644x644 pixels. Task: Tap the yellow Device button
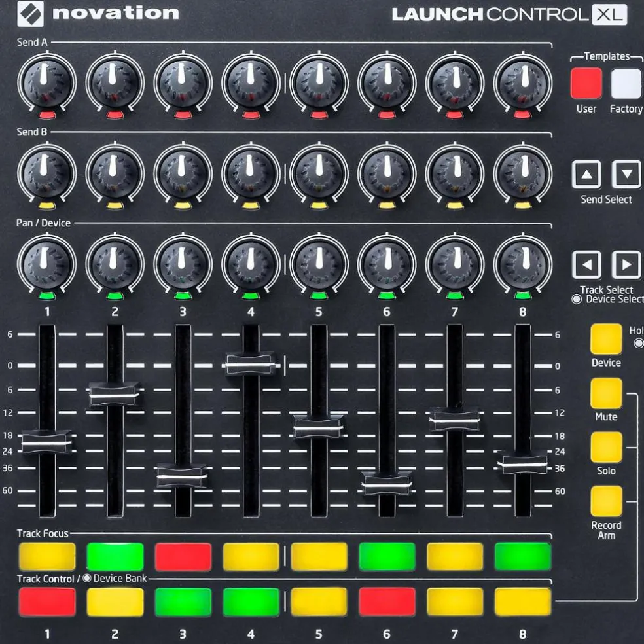pyautogui.click(x=606, y=339)
